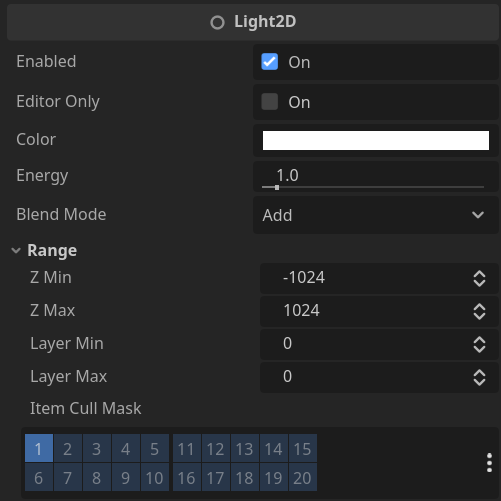Image resolution: width=501 pixels, height=501 pixels.
Task: Click the Blend Mode dropdown chevron
Action: (478, 215)
